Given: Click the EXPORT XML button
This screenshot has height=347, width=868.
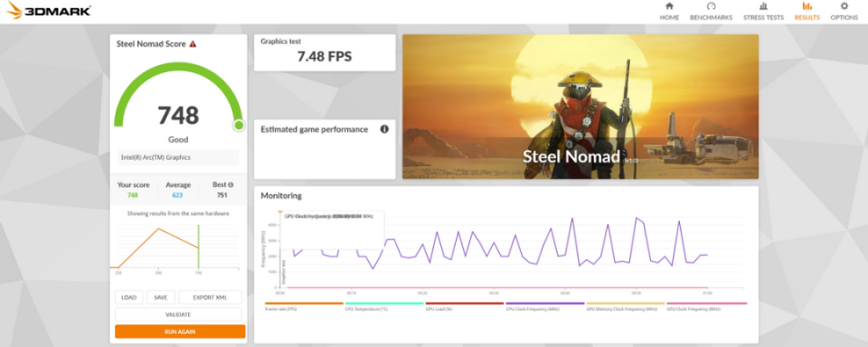Looking at the screenshot, I should coord(211,297).
